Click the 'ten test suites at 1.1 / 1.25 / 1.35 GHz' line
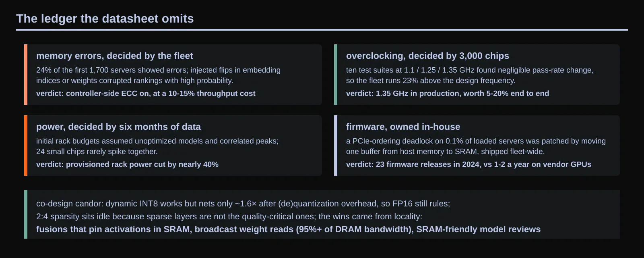644x258 pixels. click(470, 70)
